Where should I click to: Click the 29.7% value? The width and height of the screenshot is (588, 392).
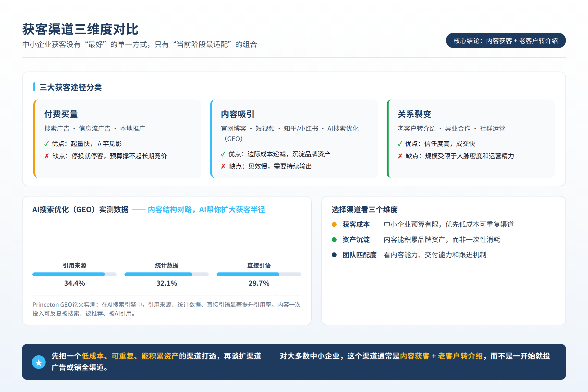tap(259, 283)
